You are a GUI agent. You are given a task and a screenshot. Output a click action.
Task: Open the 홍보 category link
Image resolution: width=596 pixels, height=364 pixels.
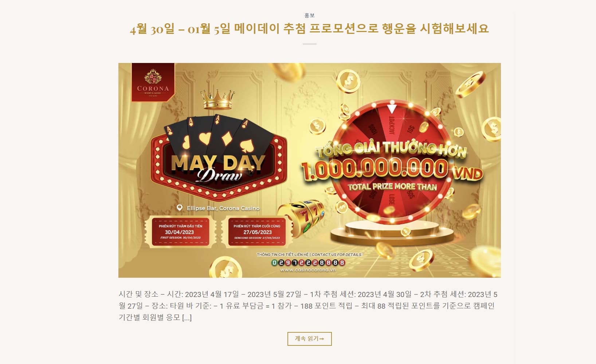click(309, 15)
